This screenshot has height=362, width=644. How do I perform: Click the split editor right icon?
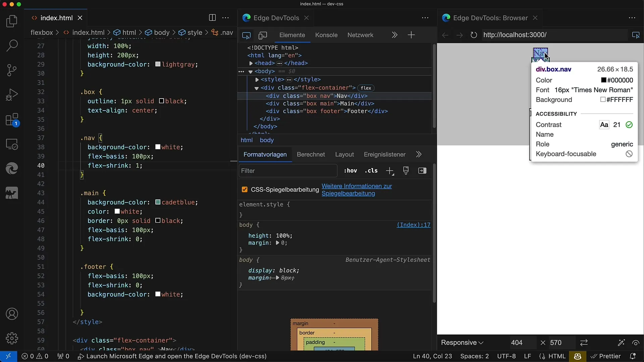[212, 18]
